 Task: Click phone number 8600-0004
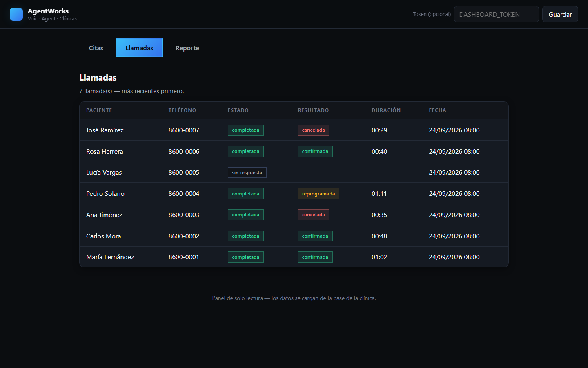tap(184, 193)
